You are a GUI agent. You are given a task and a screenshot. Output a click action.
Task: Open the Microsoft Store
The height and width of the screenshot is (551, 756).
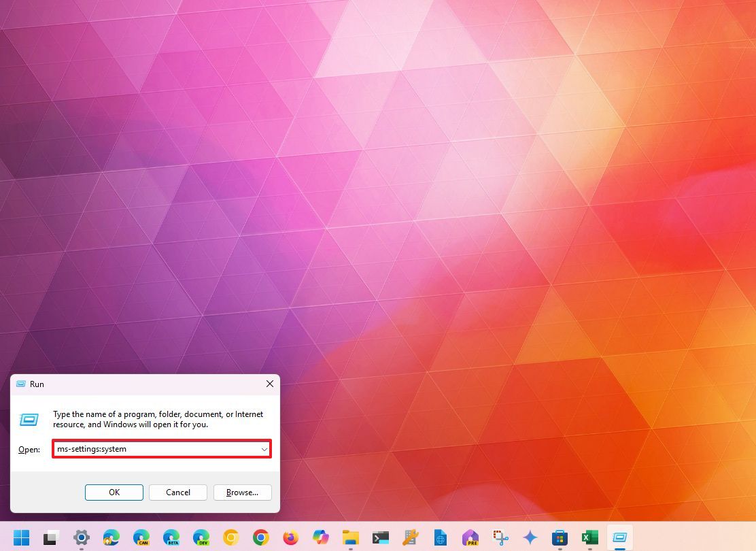[560, 537]
